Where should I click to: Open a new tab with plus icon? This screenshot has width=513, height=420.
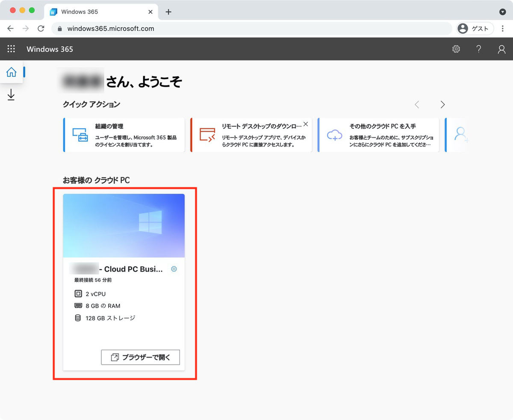pos(168,12)
